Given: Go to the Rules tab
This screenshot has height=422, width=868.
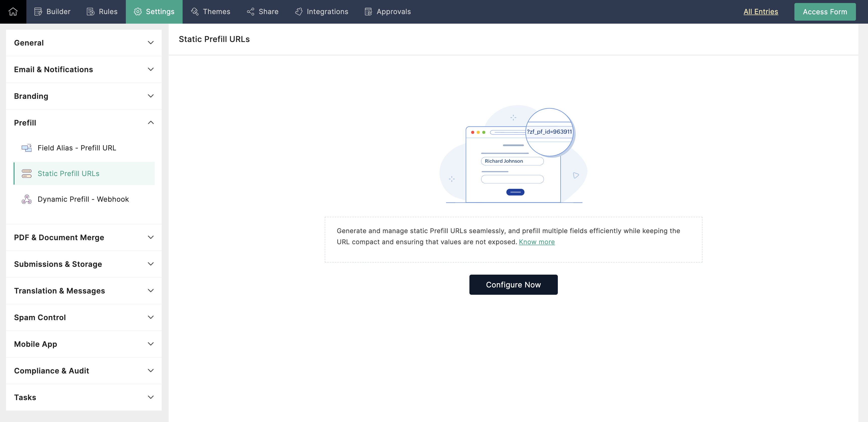Looking at the screenshot, I should (102, 12).
